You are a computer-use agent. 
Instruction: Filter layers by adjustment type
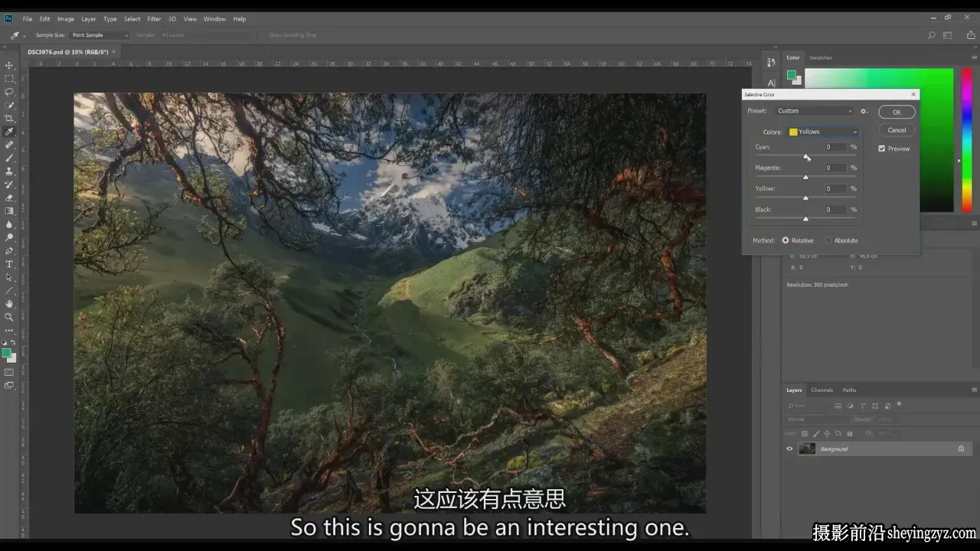click(851, 406)
